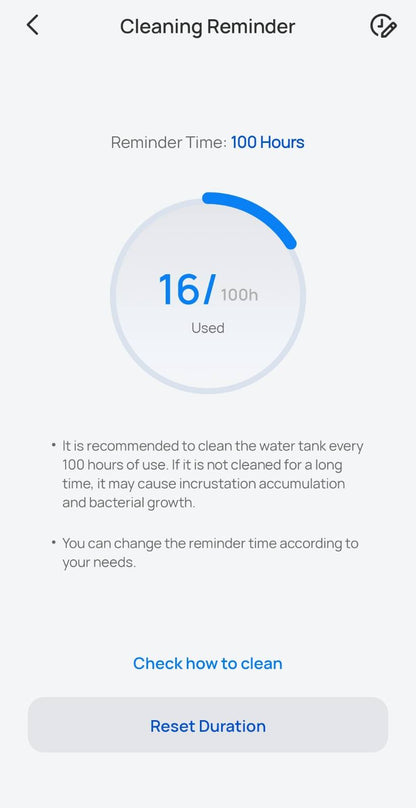Tap the circular usage gauge ring

coord(208,296)
